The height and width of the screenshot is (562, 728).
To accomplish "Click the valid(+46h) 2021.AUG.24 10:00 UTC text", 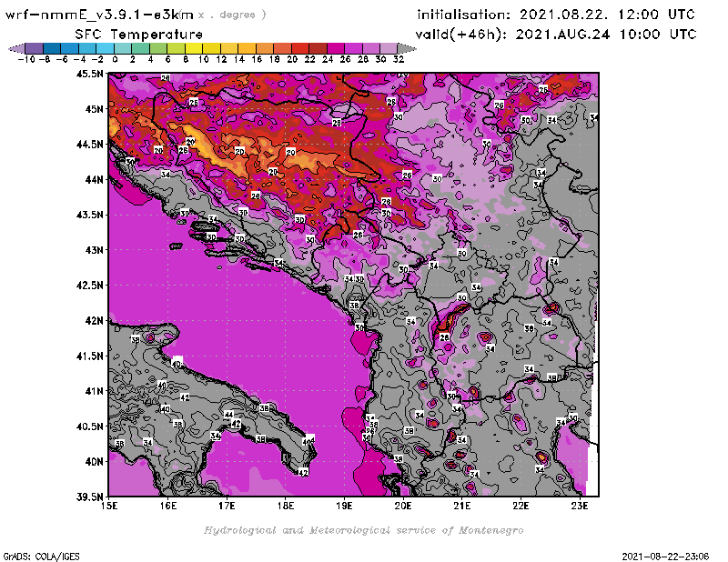I will [556, 35].
